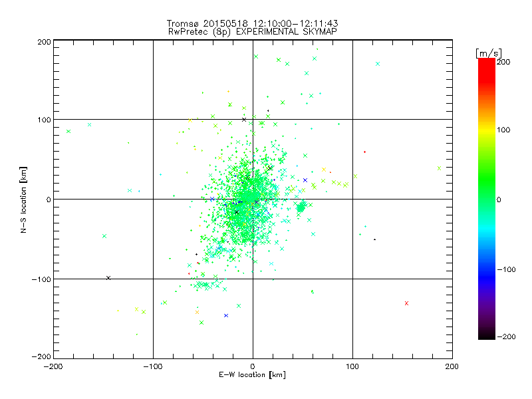
Task: Click the colorbar's bottom "-200" label
Action: [x=506, y=336]
